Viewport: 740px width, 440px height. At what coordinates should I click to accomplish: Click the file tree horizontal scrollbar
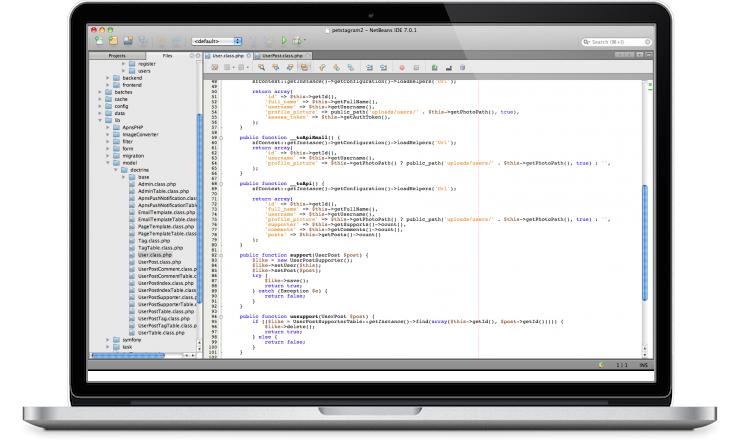coord(128,355)
